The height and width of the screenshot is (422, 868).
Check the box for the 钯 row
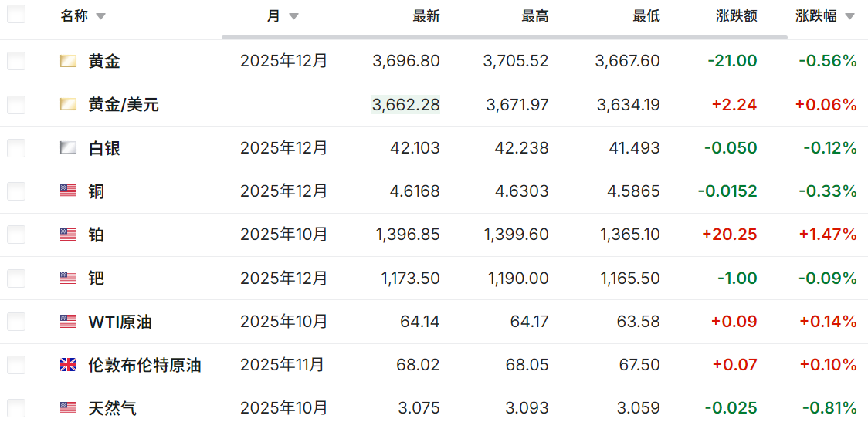click(16, 278)
